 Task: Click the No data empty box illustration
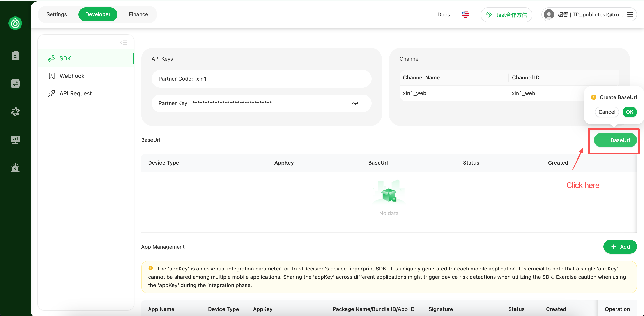click(389, 192)
